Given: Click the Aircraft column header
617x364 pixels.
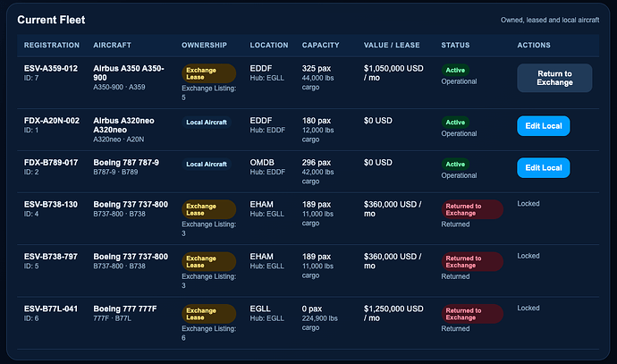Looking at the screenshot, I should (112, 46).
